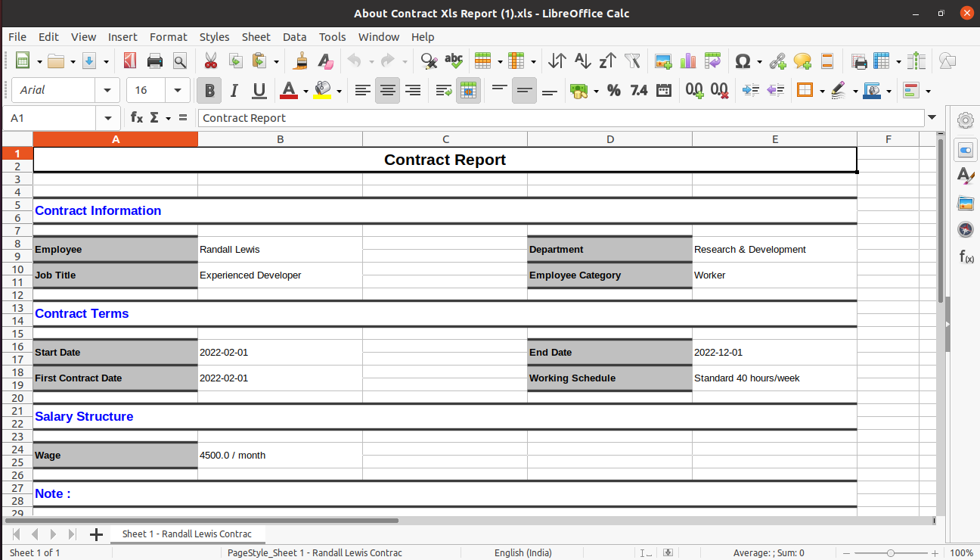The image size is (980, 560).
Task: Open the Format menu
Action: click(x=168, y=36)
